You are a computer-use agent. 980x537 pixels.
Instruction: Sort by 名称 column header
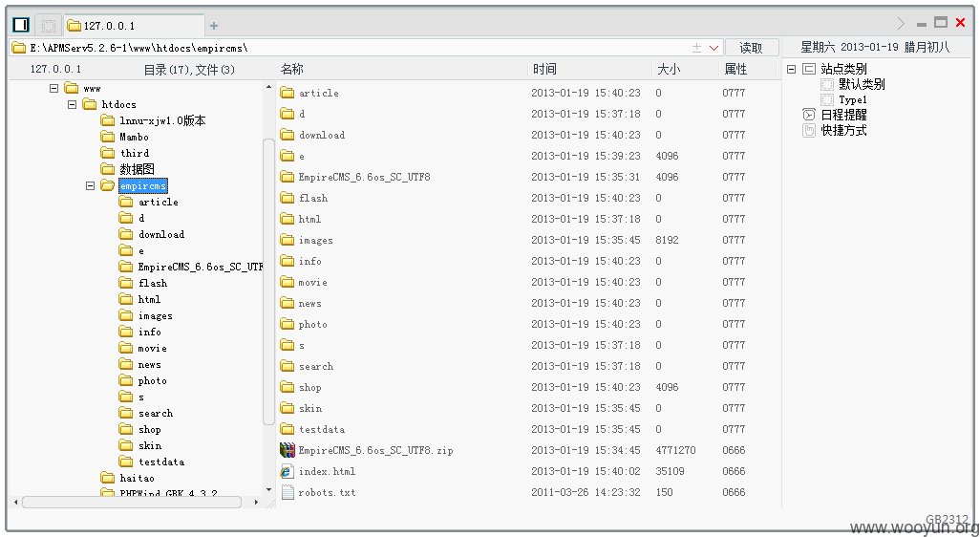[x=292, y=70]
